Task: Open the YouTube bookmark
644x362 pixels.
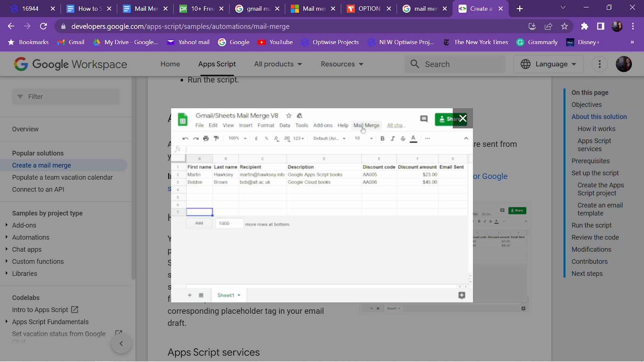Action: [x=275, y=42]
